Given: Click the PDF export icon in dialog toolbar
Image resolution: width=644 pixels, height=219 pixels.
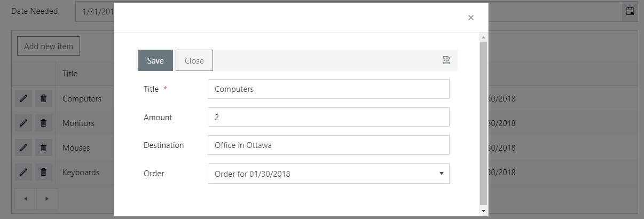Looking at the screenshot, I should pyautogui.click(x=446, y=60).
